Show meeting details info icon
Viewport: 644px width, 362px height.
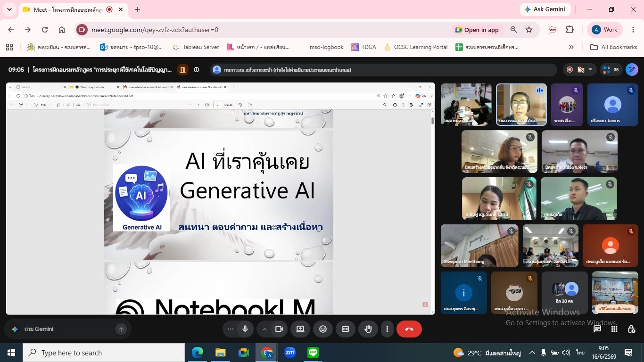[197, 70]
